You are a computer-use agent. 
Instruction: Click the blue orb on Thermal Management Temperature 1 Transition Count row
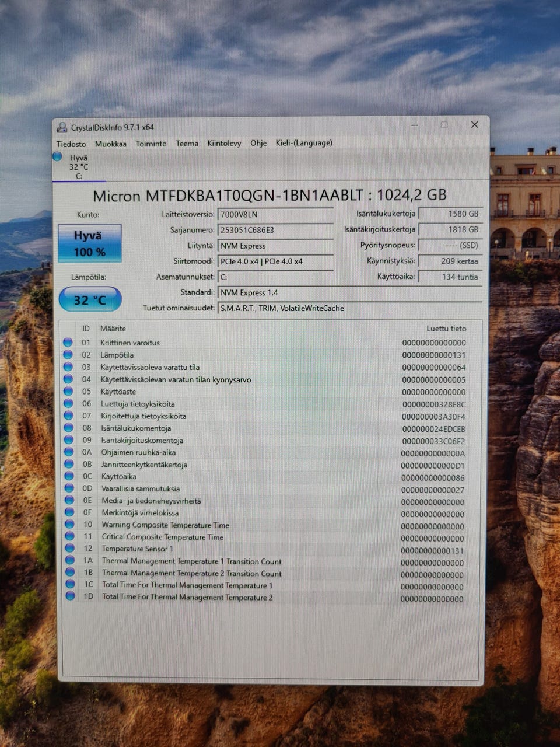[x=71, y=561]
